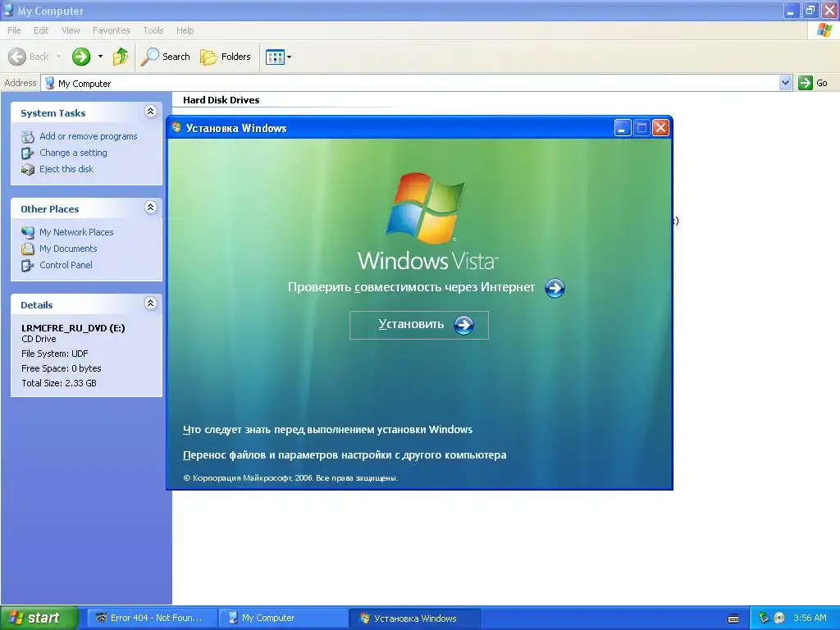This screenshot has width=840, height=630.
Task: Click the Up folder icon in toolbar
Action: [121, 57]
